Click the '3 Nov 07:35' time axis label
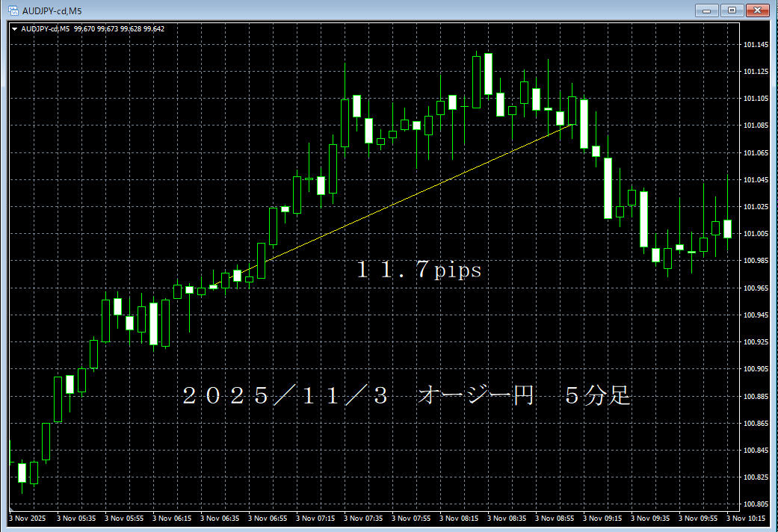778x532 pixels. [x=363, y=518]
